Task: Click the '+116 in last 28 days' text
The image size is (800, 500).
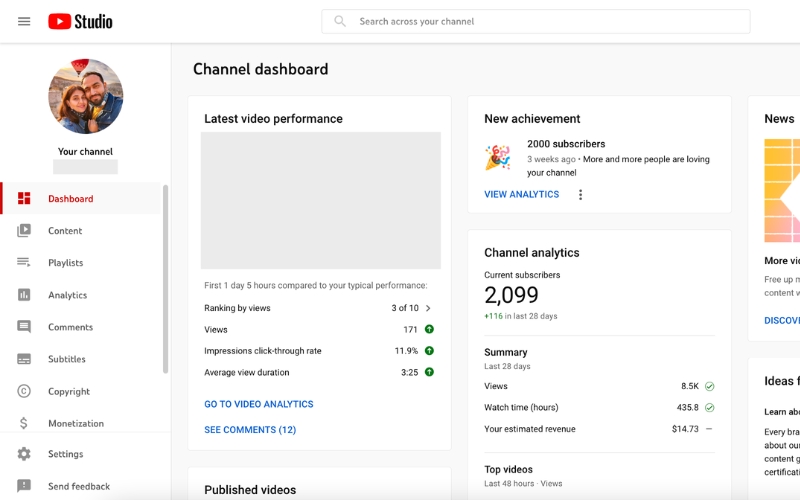Action: tap(520, 316)
